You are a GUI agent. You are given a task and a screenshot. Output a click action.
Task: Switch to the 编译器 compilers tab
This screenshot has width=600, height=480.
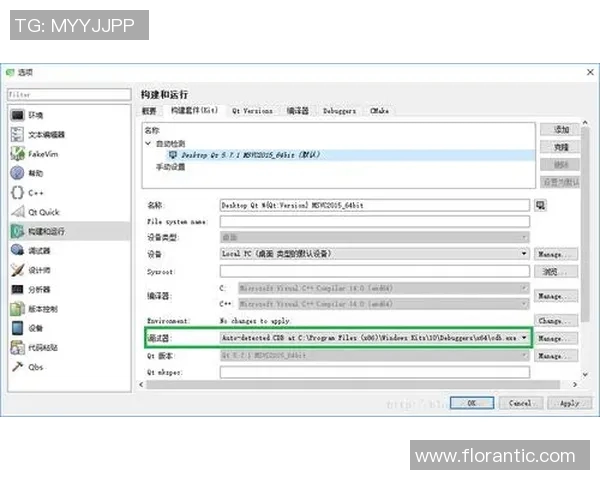(298, 111)
